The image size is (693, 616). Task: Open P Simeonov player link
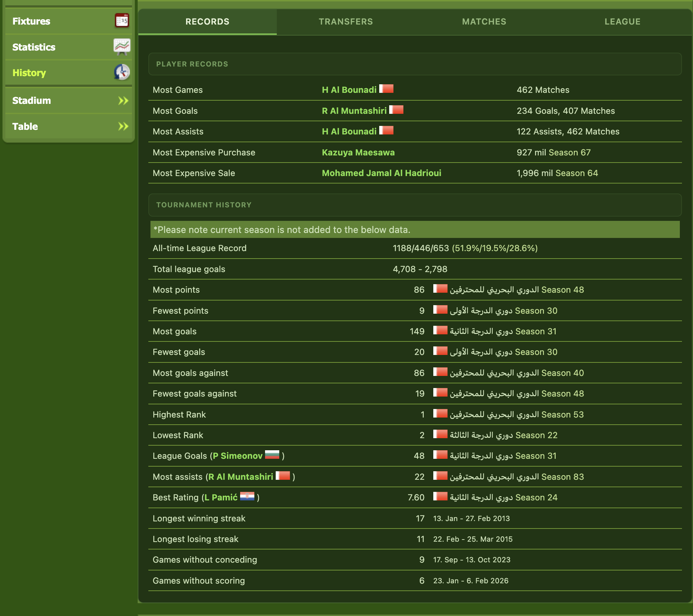coord(238,456)
